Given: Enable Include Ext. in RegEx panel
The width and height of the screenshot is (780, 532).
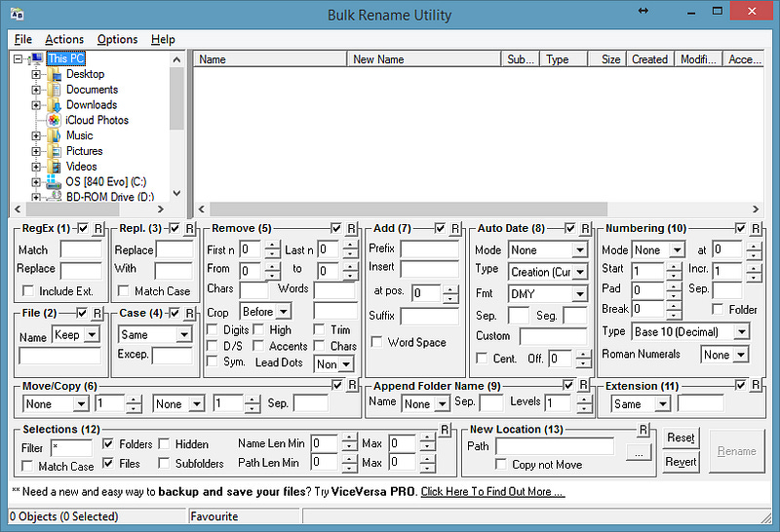Looking at the screenshot, I should click(x=28, y=290).
